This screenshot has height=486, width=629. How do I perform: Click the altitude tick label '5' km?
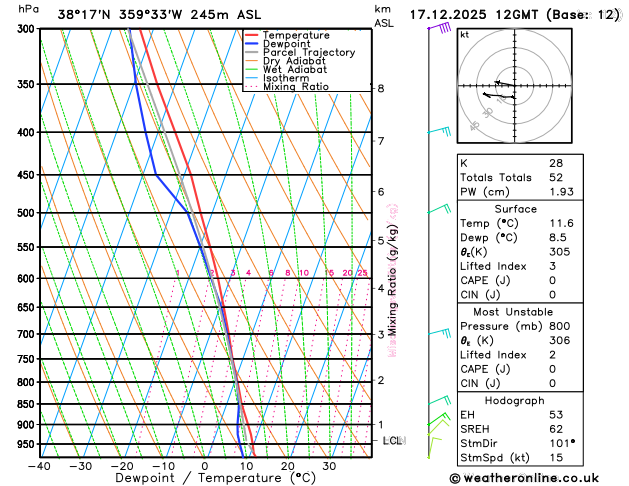pyautogui.click(x=381, y=241)
